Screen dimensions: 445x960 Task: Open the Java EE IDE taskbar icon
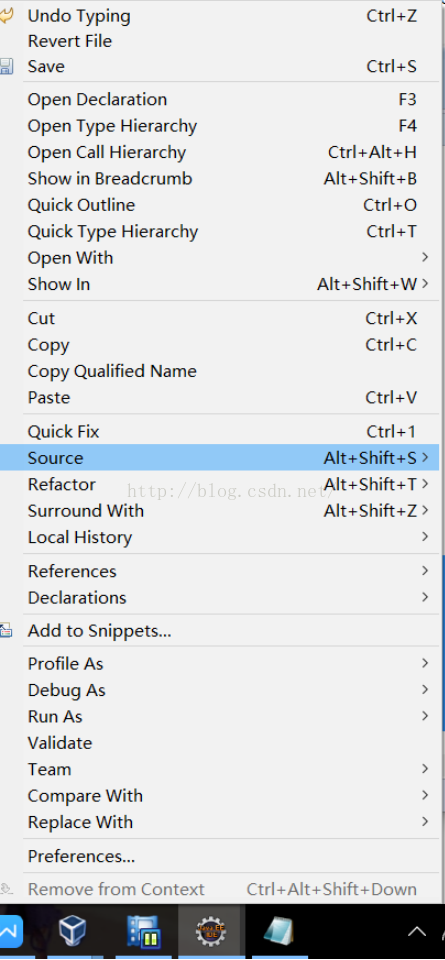211,931
